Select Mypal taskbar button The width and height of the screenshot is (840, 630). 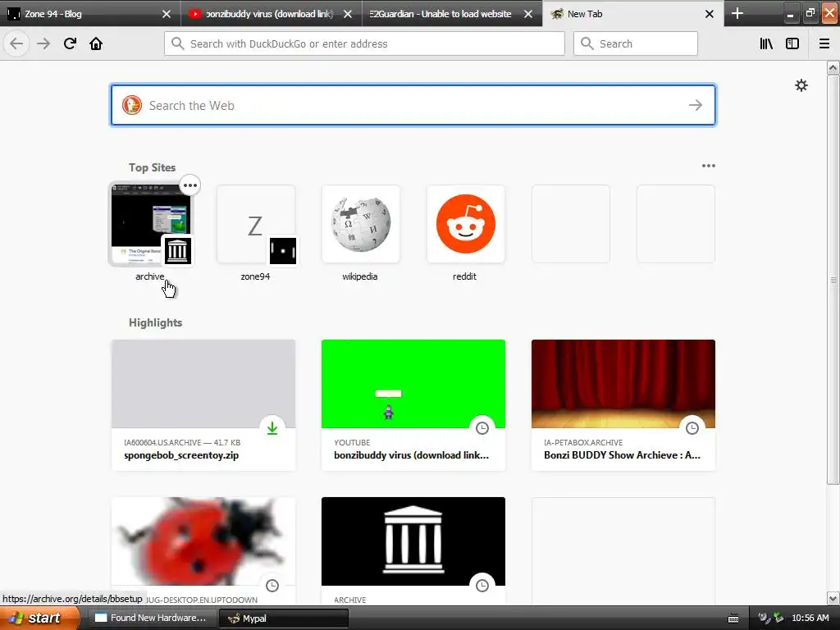click(x=283, y=619)
